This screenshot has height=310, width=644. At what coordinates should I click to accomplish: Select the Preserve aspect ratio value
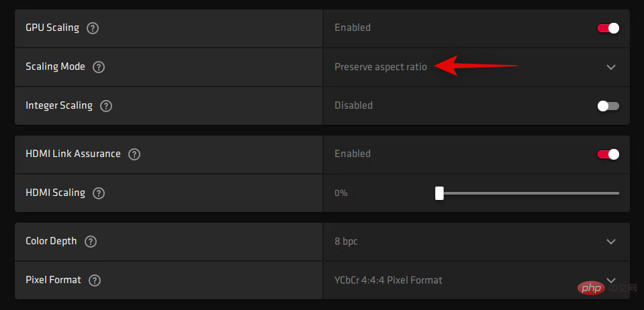380,67
